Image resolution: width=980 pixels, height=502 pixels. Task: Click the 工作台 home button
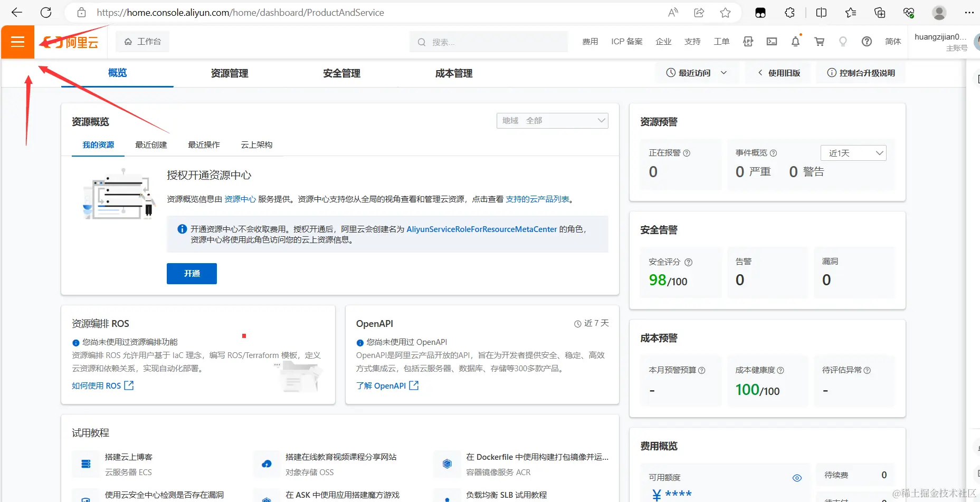click(x=142, y=42)
